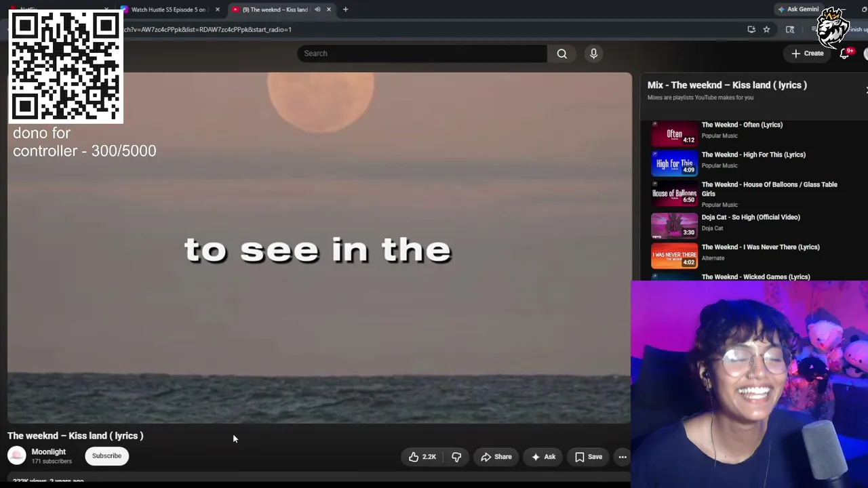Play House Of Balloons / Glass Table Girls
Image resolution: width=868 pixels, height=488 pixels.
[x=770, y=189]
